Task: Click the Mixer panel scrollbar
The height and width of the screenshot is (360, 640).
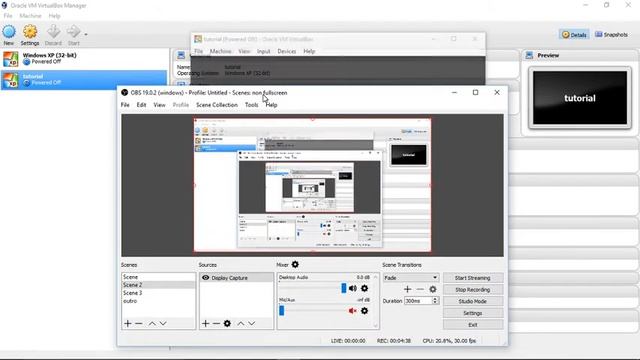Action: point(376,301)
